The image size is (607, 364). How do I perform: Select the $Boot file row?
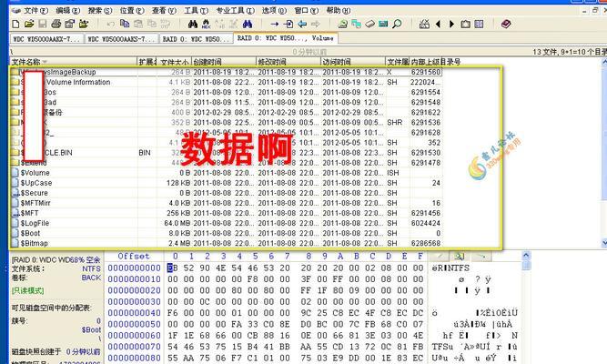pos(227,233)
